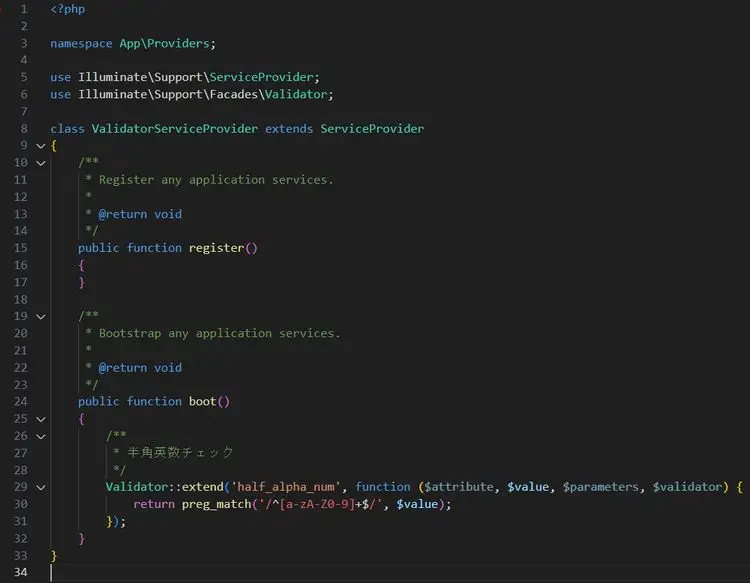Click 'App\Providers' namespace name
The width and height of the screenshot is (750, 583).
pos(165,44)
